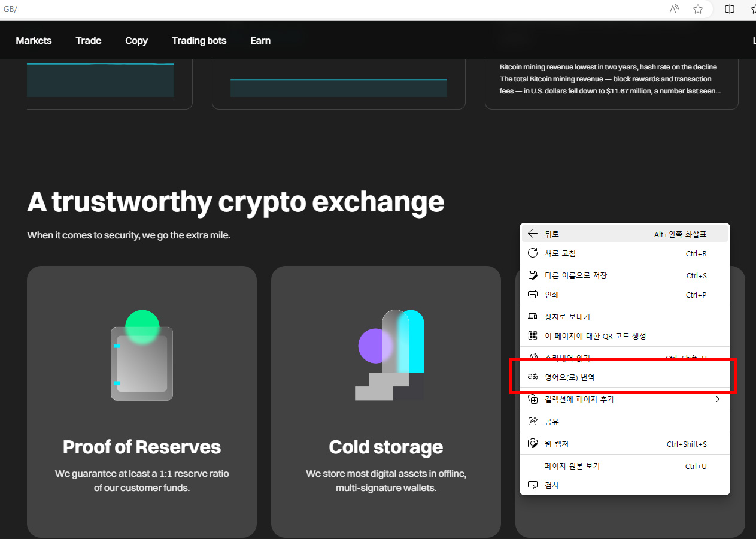Click the 공유 share entry
Screen dimensions: 756x539
click(625, 422)
